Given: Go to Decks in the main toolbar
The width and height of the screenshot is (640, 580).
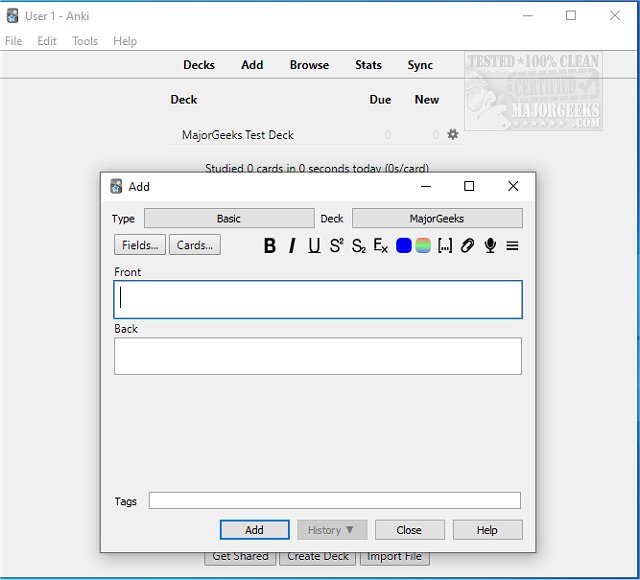Looking at the screenshot, I should [x=199, y=65].
